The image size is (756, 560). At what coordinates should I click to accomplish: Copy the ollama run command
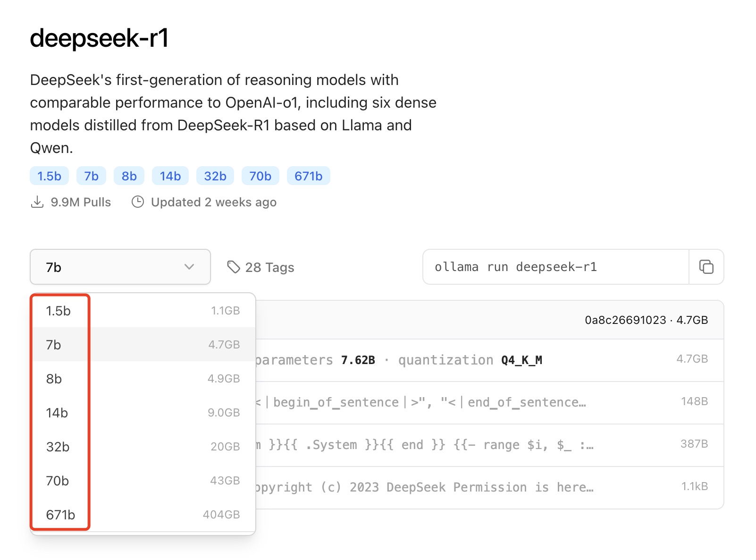tap(706, 267)
